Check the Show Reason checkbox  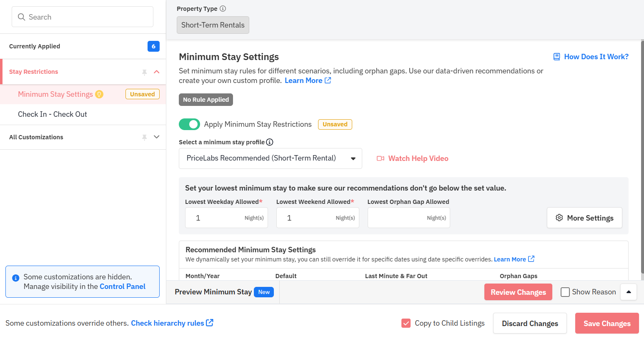click(x=565, y=292)
